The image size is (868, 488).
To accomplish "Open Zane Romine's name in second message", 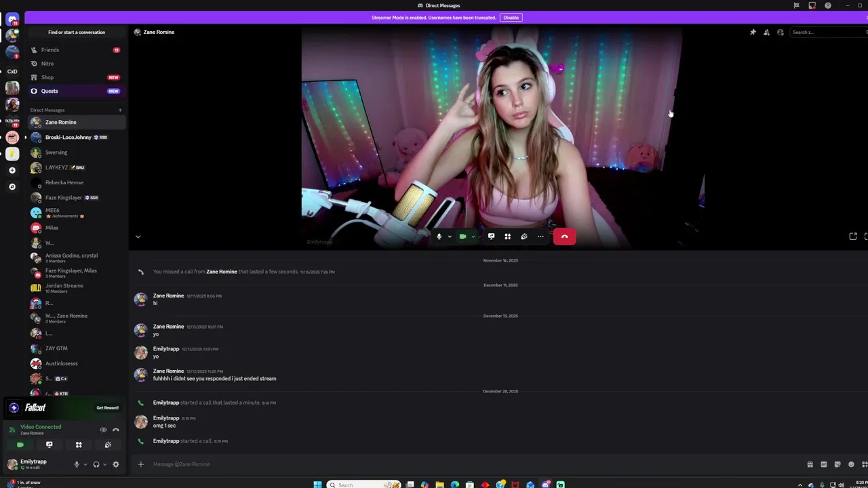I will coord(168,327).
